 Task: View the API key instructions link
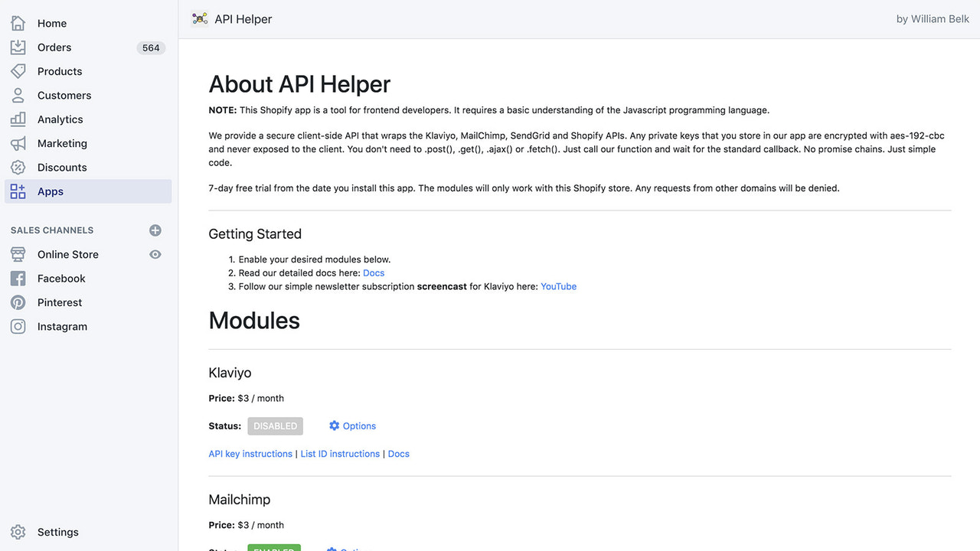pos(250,453)
